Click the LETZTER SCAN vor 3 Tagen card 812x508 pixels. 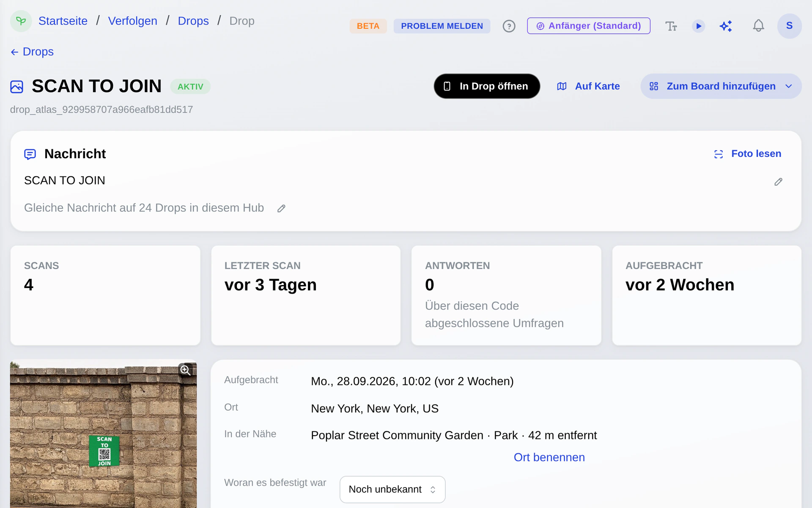pos(306,296)
